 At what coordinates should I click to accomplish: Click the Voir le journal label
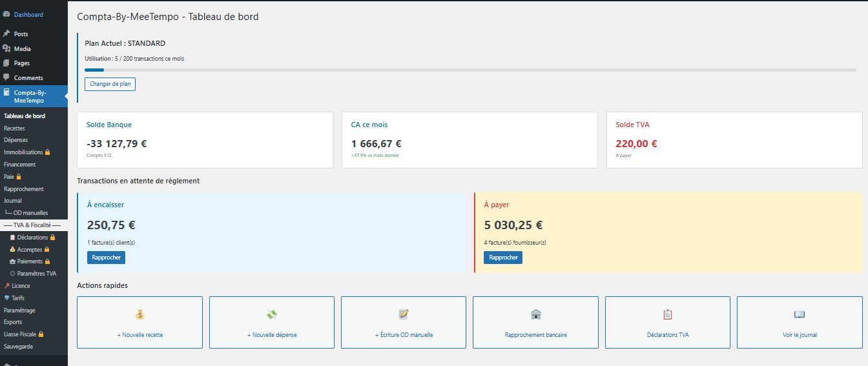click(800, 335)
